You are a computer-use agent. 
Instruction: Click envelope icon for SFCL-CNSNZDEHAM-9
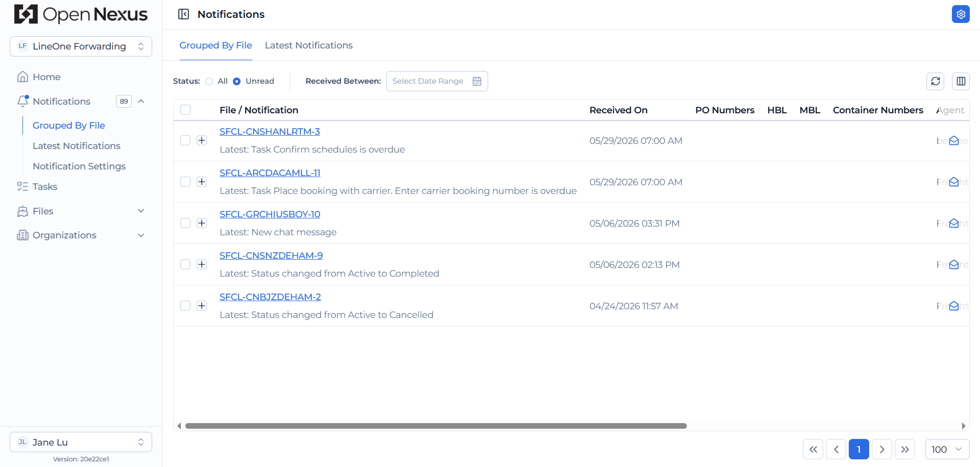pyautogui.click(x=953, y=265)
